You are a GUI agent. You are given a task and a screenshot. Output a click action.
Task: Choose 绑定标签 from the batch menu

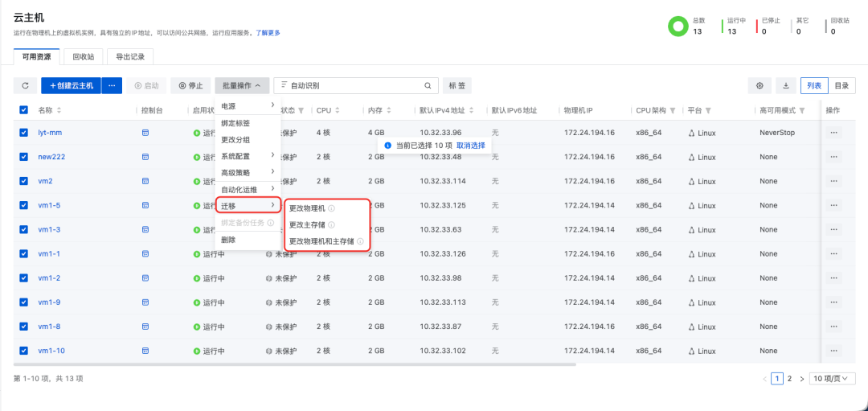248,123
